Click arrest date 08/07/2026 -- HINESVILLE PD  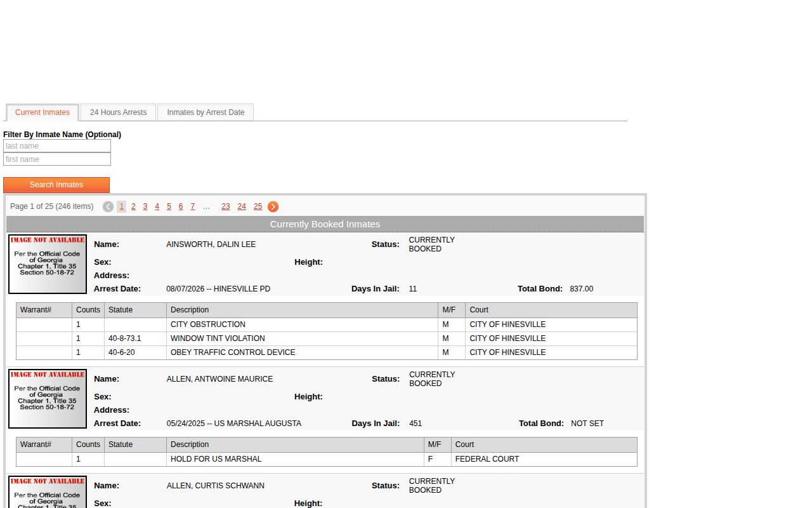[218, 289]
